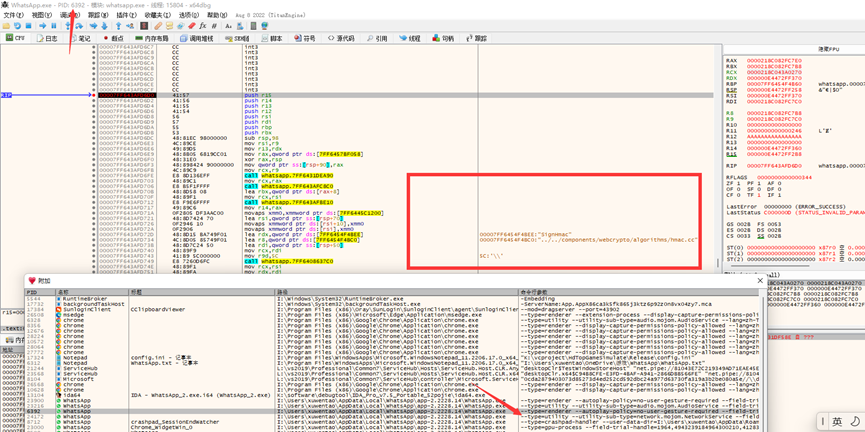
Task: Click the Execute till return toolbar icon
Action: click(x=118, y=26)
